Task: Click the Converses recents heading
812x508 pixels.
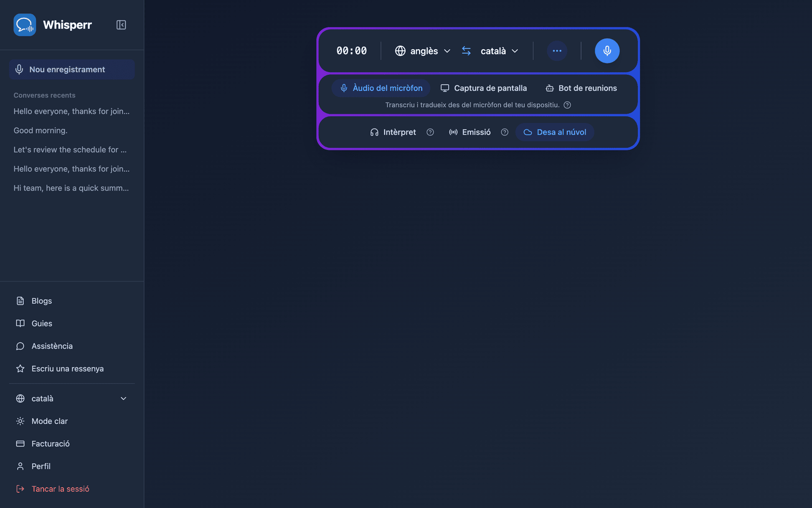Action: click(x=45, y=96)
